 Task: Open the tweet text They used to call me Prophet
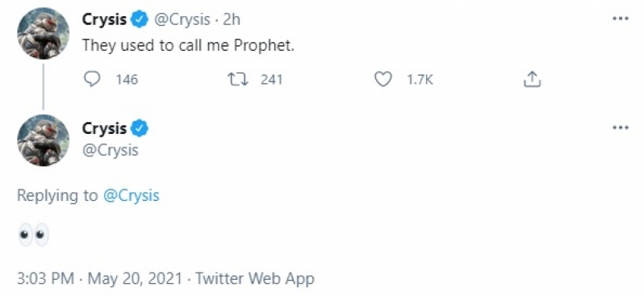click(x=188, y=46)
